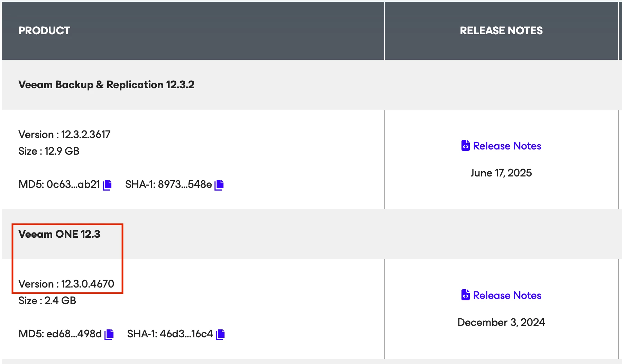
Task: Copy SHA-1 hash 46d3...16c4 for Veeam ONE
Action: pos(220,335)
